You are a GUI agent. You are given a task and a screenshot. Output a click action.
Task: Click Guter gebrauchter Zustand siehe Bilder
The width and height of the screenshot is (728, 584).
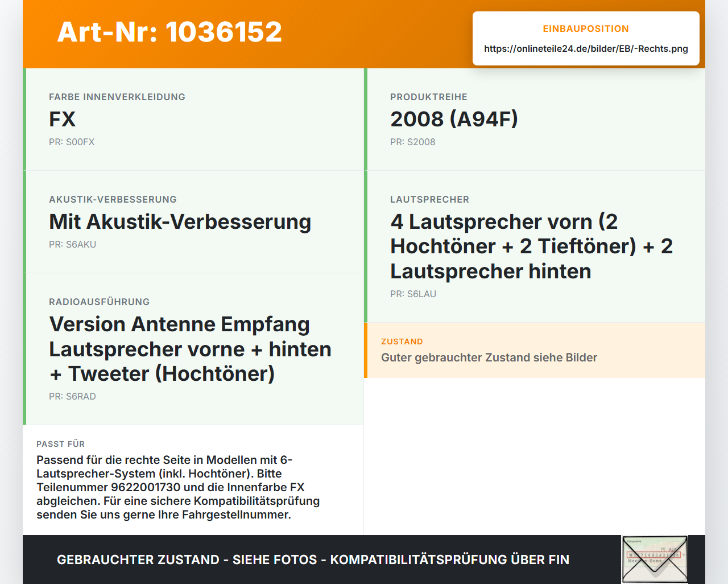tap(489, 357)
